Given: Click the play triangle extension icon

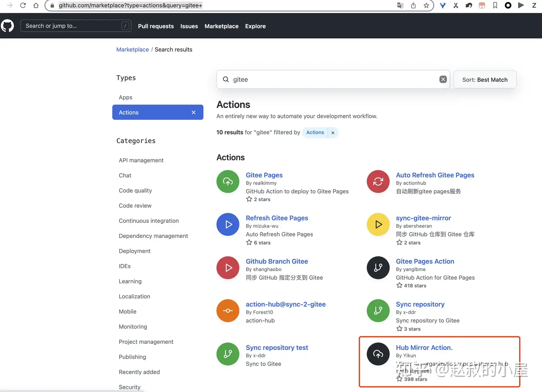Looking at the screenshot, I should click(x=521, y=5).
